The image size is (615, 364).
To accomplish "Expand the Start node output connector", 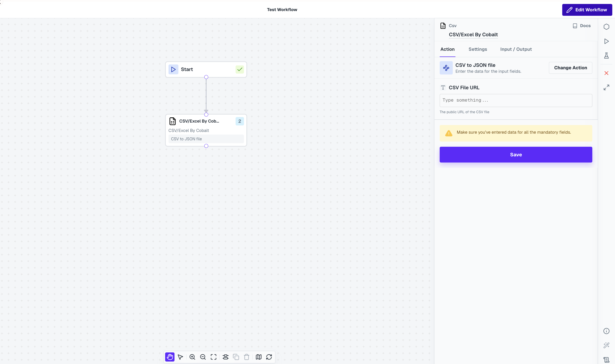I will click(x=206, y=77).
